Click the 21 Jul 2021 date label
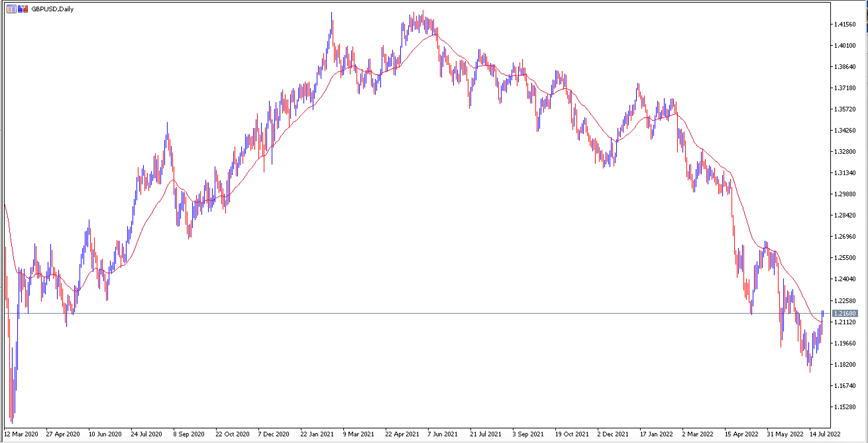 tap(486, 435)
